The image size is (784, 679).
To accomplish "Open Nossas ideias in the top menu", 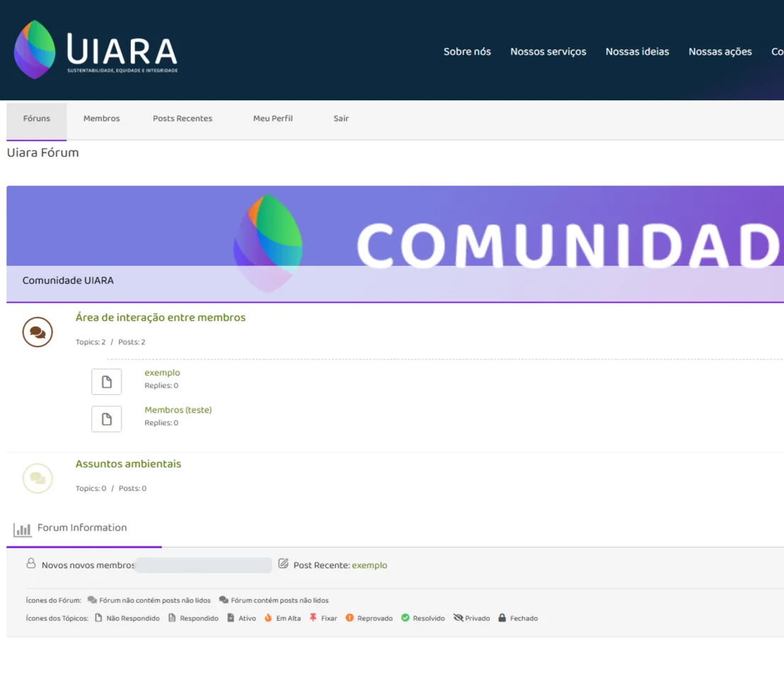I will coord(637,52).
